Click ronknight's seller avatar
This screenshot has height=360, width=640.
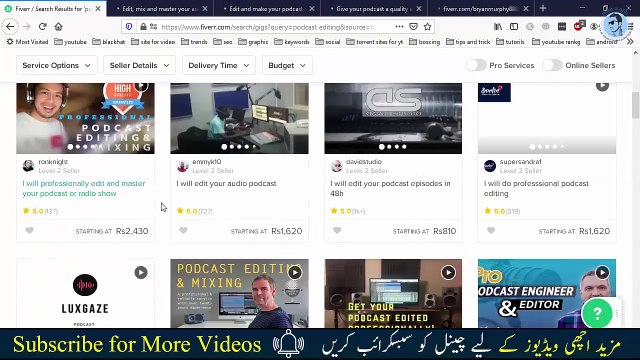29,166
